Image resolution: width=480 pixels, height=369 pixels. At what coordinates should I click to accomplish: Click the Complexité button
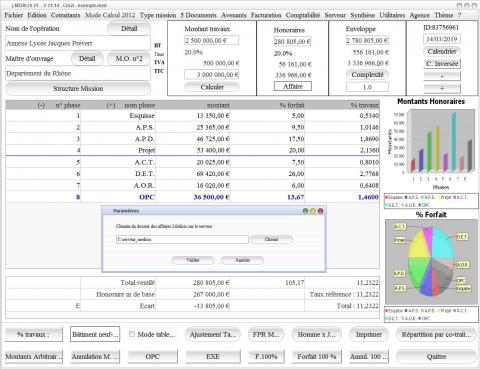[x=367, y=75]
